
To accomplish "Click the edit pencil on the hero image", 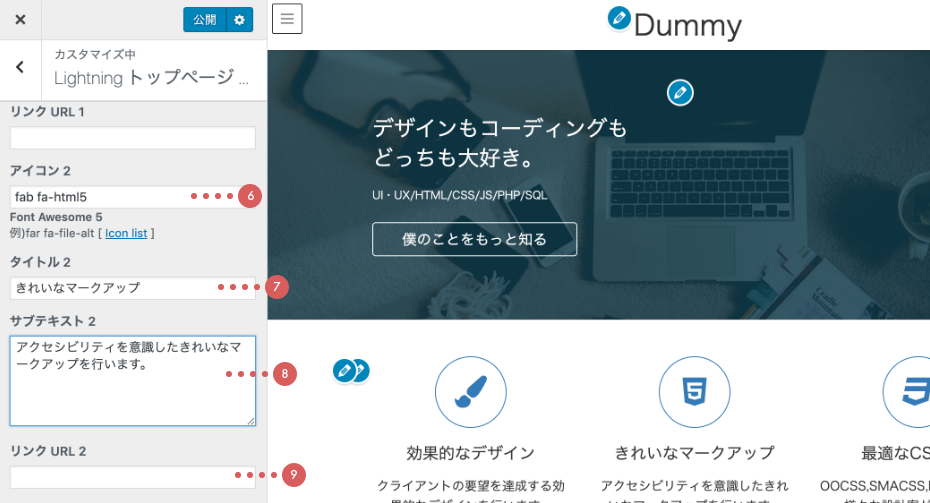I will 680,93.
